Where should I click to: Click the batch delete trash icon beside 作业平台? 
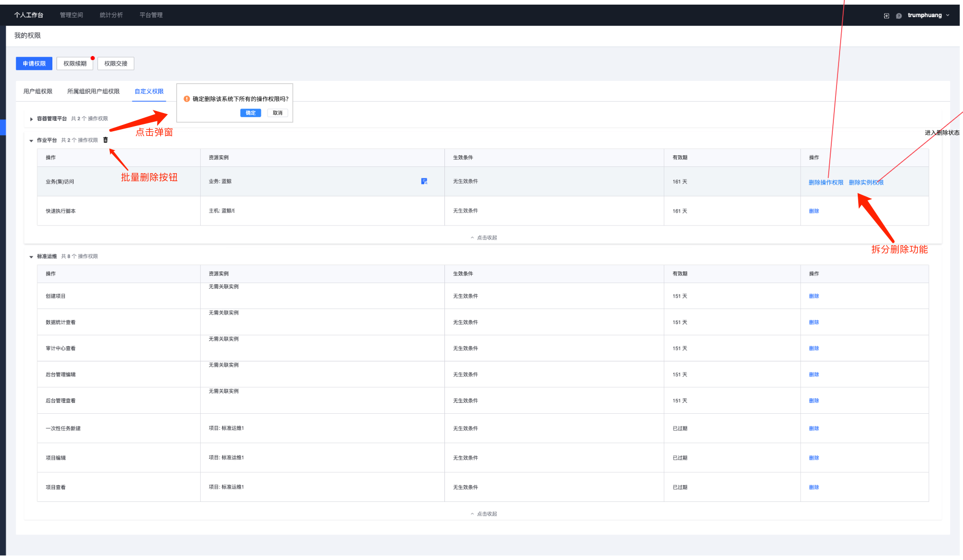tap(105, 139)
